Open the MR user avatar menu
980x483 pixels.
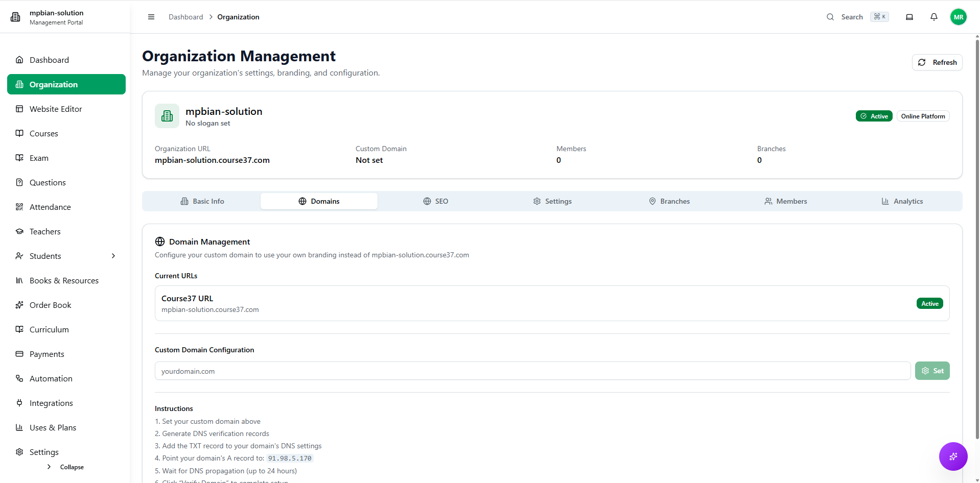click(x=958, y=17)
